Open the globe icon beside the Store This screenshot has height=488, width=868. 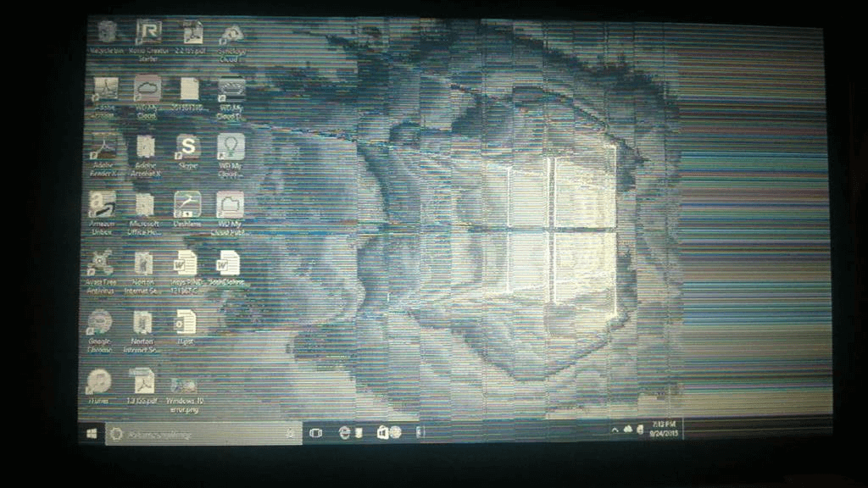click(x=395, y=432)
